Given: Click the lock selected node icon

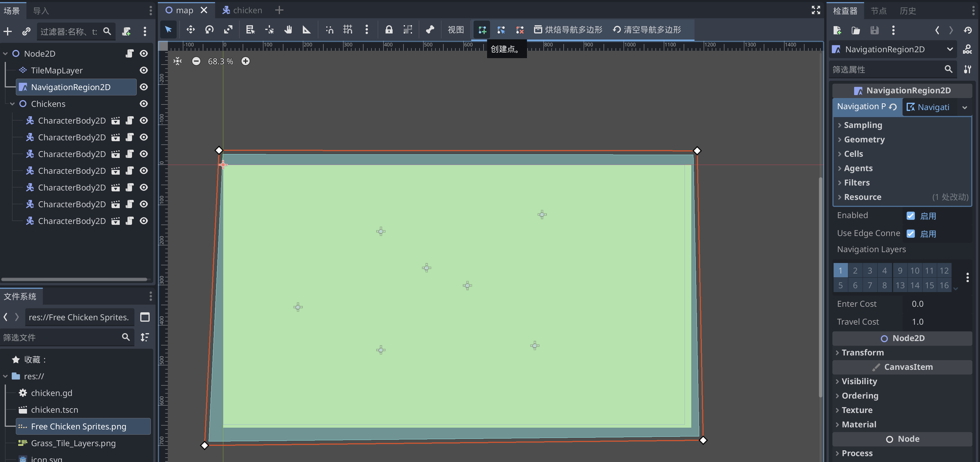Looking at the screenshot, I should point(388,30).
